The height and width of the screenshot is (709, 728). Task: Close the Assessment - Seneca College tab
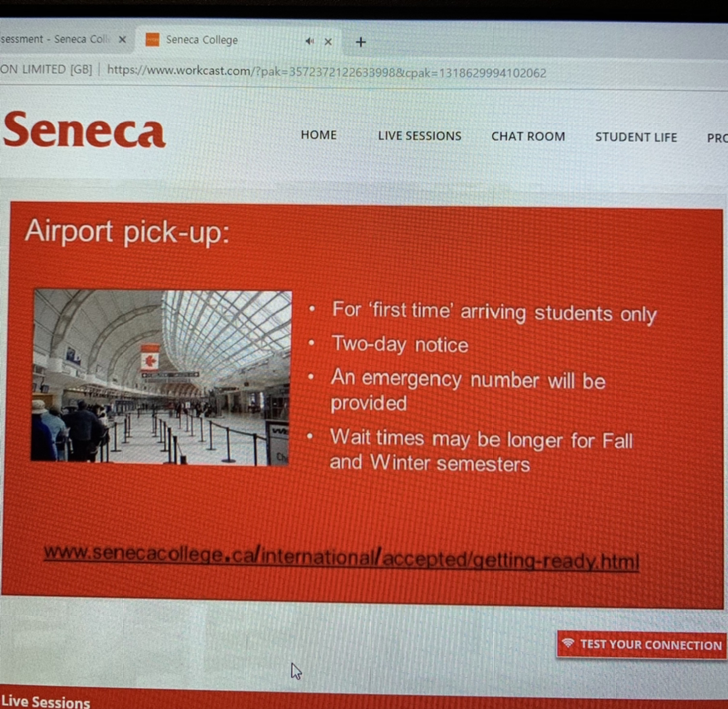(122, 39)
